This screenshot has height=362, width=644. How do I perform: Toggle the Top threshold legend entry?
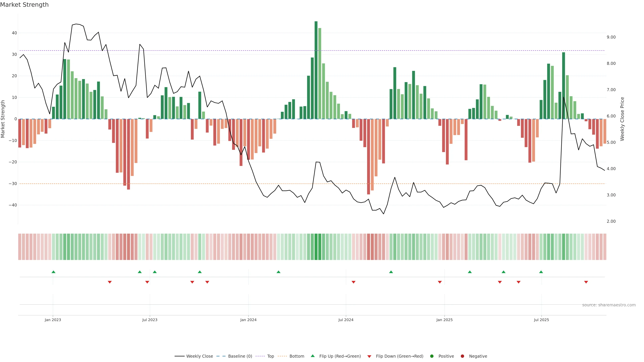(271, 356)
